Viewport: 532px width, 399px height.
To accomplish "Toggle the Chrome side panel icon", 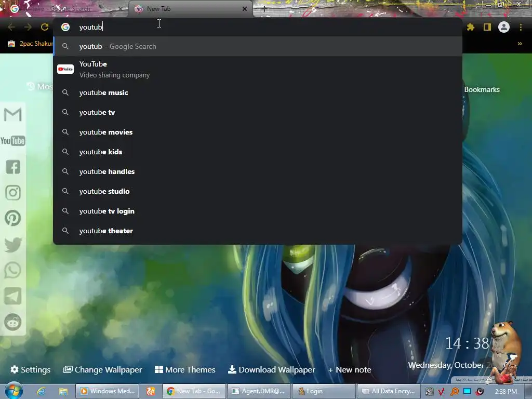I will pyautogui.click(x=487, y=27).
